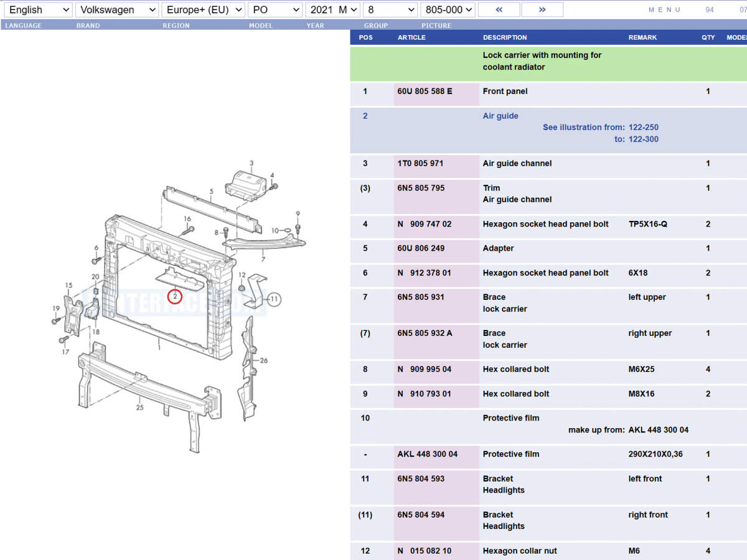Viewport: 747px width, 560px height.
Task: Click the REMARK column header
Action: tap(642, 37)
